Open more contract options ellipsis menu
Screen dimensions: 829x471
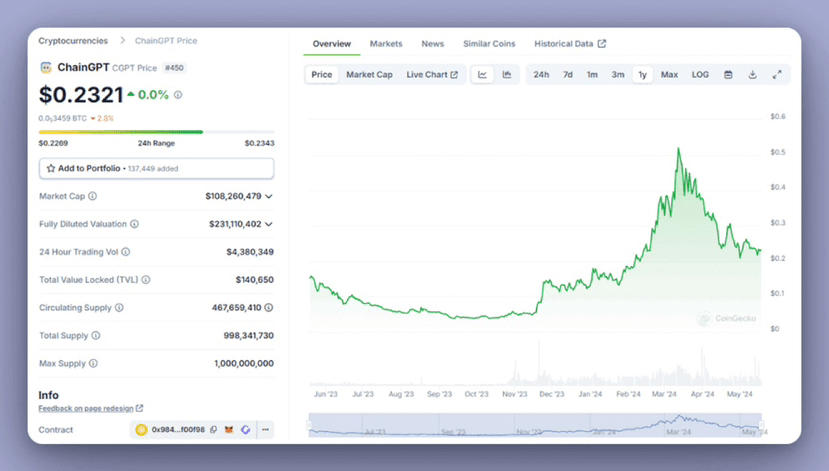coord(265,430)
